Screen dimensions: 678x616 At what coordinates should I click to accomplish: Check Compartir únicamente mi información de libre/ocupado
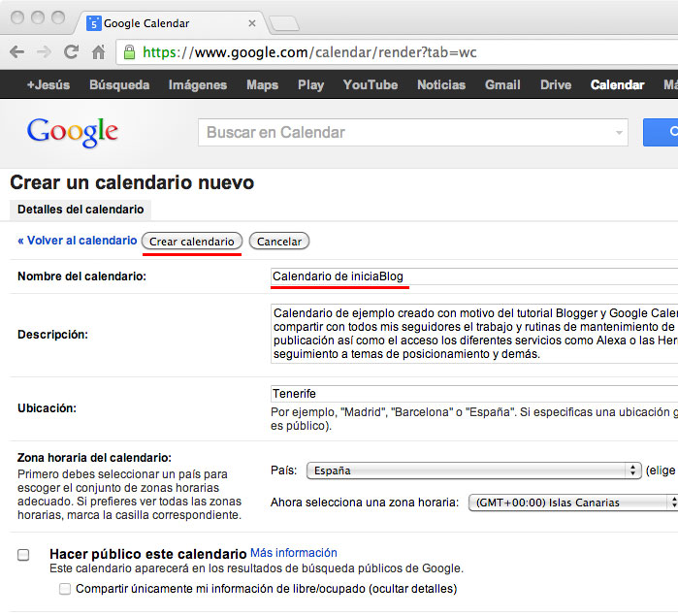click(x=65, y=589)
